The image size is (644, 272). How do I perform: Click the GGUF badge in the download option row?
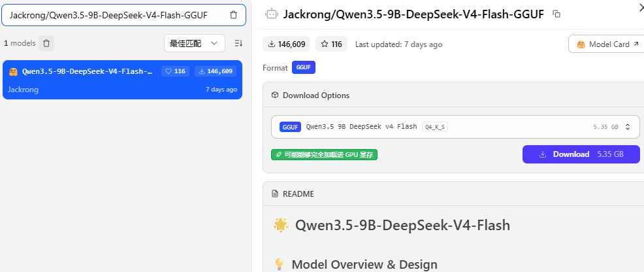point(291,127)
